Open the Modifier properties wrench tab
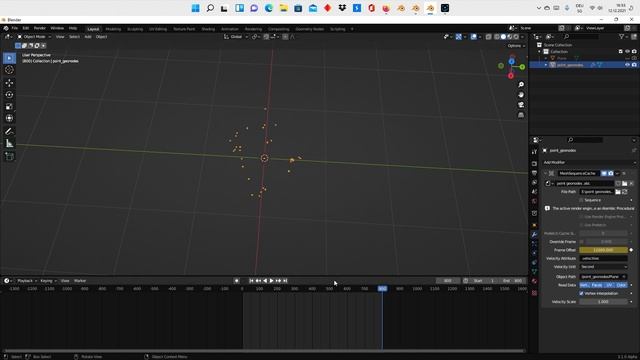 (534, 234)
